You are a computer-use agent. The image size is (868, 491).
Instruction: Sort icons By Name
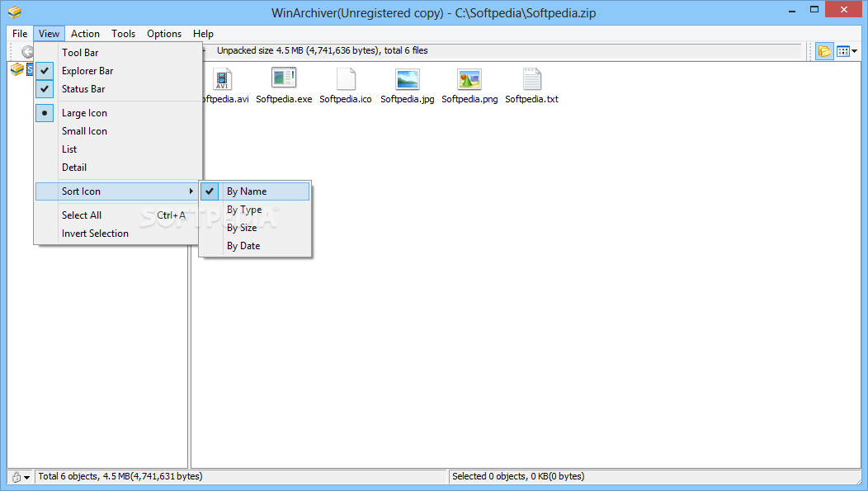pos(255,191)
